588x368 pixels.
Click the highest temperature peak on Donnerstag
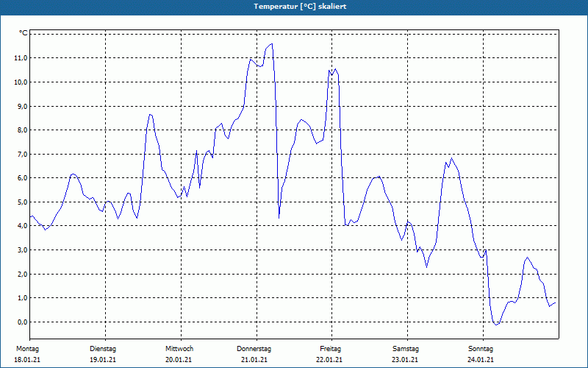(271, 44)
